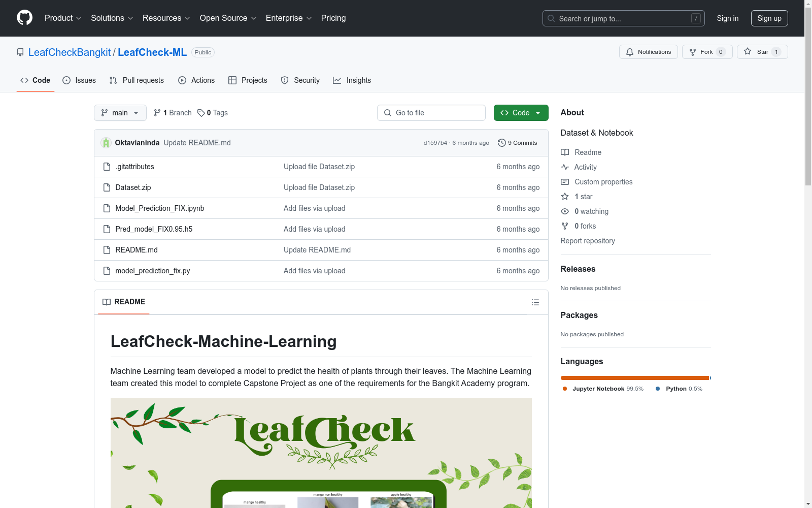
Task: Open the Projects tab
Action: (248, 80)
